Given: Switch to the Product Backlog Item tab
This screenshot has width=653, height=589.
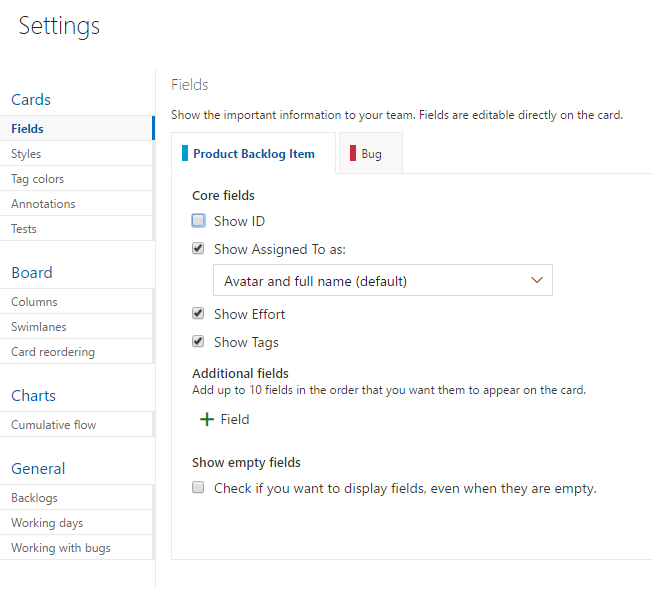Looking at the screenshot, I should 253,153.
